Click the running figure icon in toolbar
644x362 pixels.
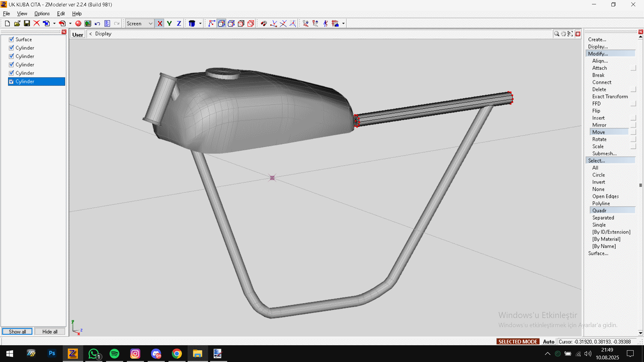point(326,23)
